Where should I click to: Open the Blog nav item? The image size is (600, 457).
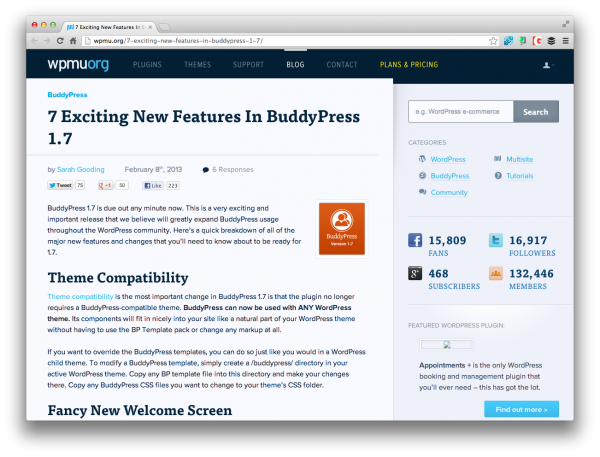(295, 65)
